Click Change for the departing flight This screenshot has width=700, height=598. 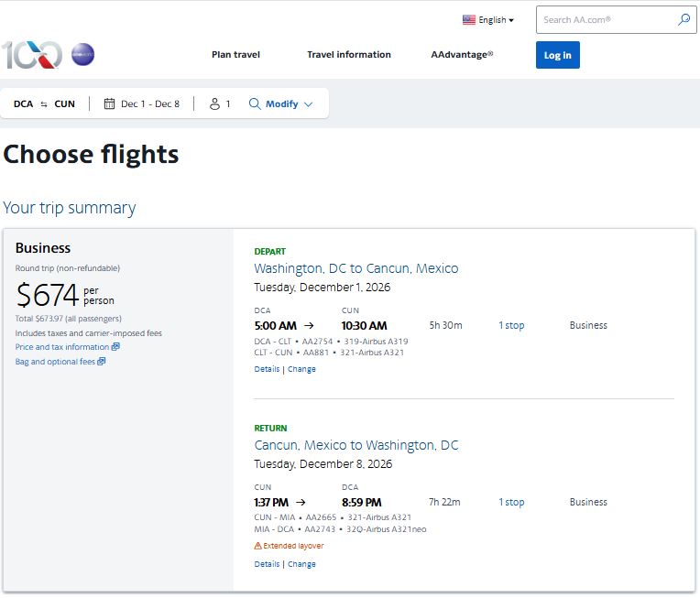[301, 369]
